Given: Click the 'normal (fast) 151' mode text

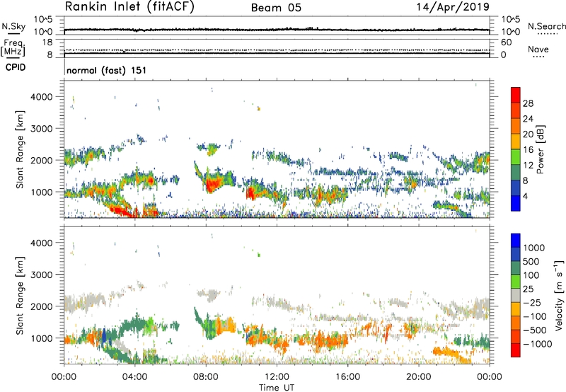Looking at the screenshot, I should [x=107, y=70].
